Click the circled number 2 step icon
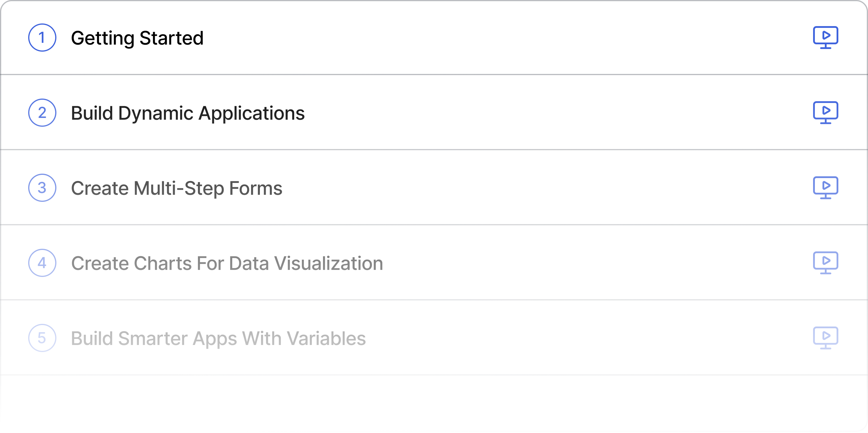This screenshot has height=433, width=868. [x=42, y=112]
